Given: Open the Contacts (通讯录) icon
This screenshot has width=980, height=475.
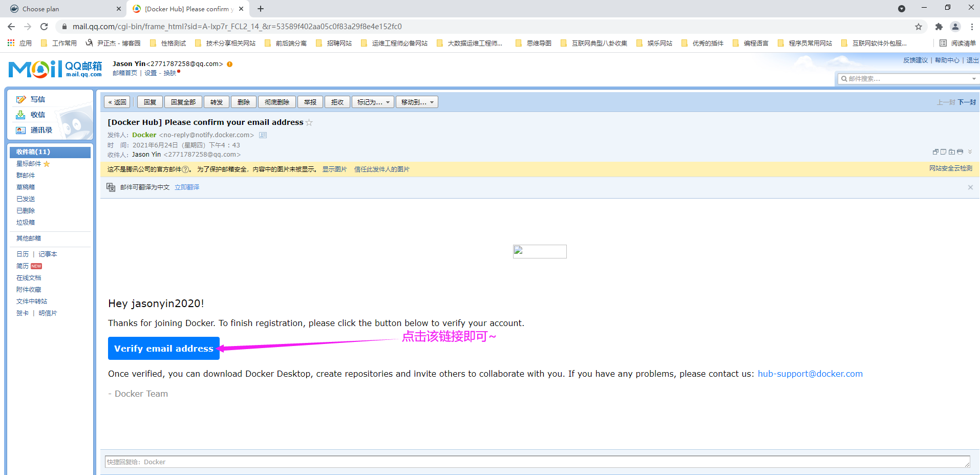Looking at the screenshot, I should pyautogui.click(x=21, y=130).
